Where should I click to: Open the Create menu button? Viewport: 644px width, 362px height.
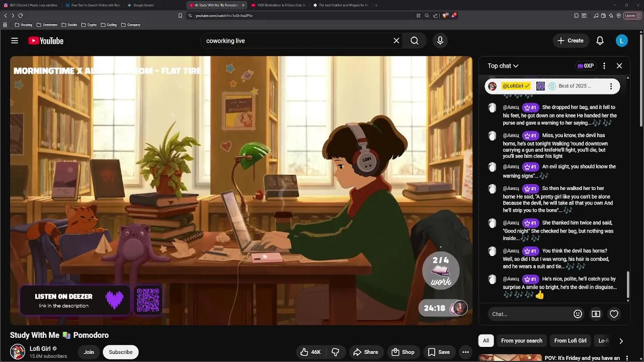click(571, 41)
